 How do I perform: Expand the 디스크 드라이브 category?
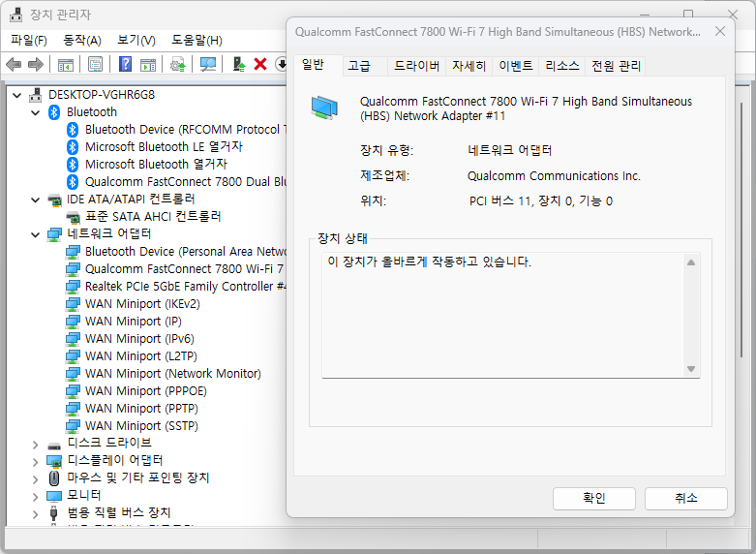(36, 444)
